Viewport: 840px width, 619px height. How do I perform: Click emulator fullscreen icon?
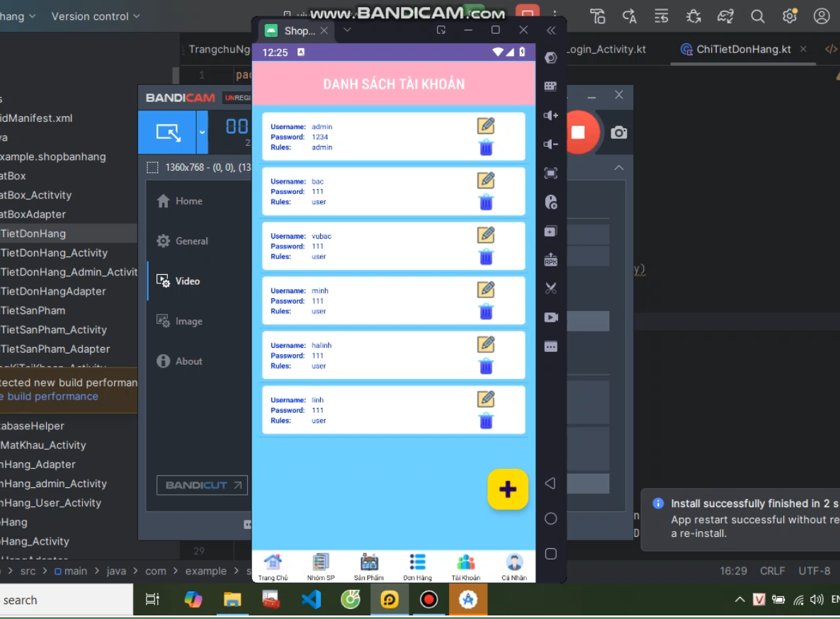tap(551, 173)
